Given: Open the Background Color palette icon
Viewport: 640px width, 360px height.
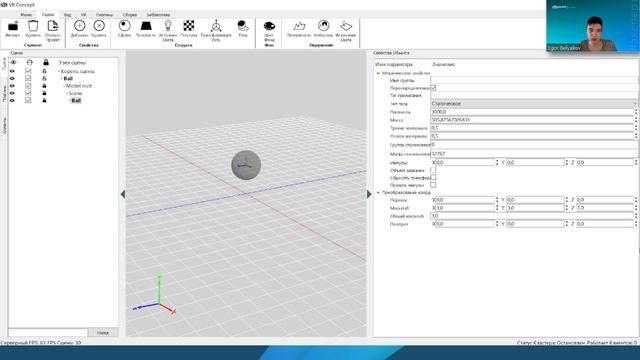Looking at the screenshot, I should tap(269, 26).
